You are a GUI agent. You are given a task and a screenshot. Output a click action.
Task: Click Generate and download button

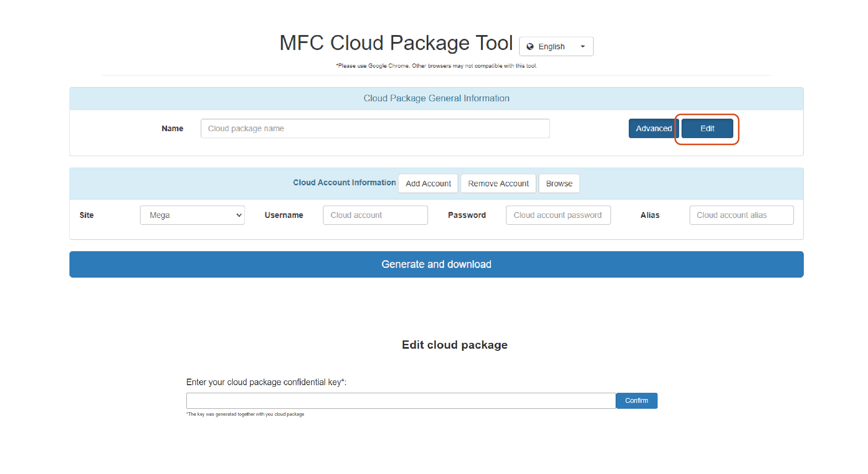436,264
